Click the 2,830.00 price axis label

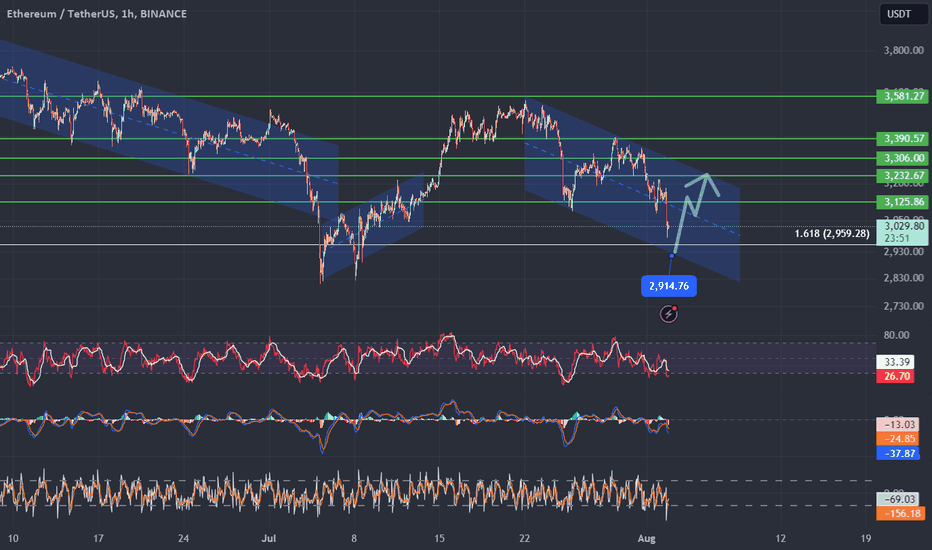[x=903, y=278]
